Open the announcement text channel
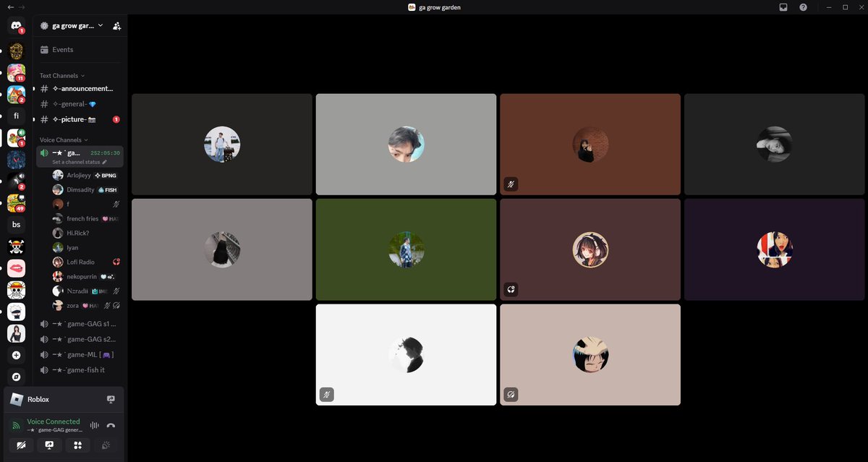Viewport: 868px width, 462px height. pyautogui.click(x=80, y=88)
